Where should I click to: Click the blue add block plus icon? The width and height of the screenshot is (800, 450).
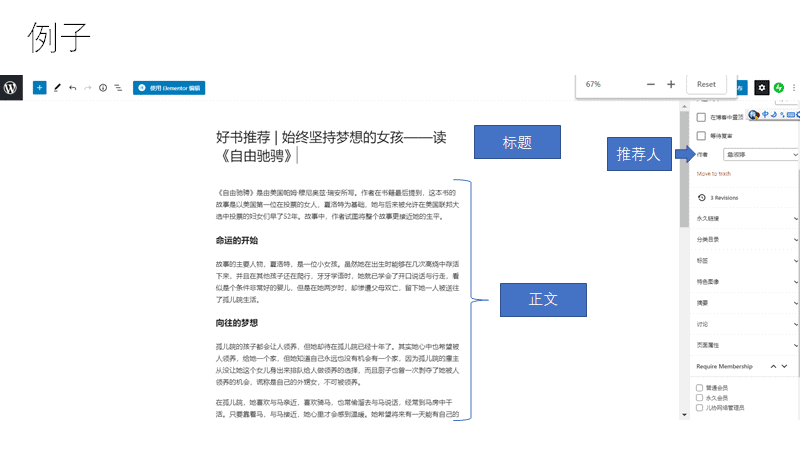(40, 88)
